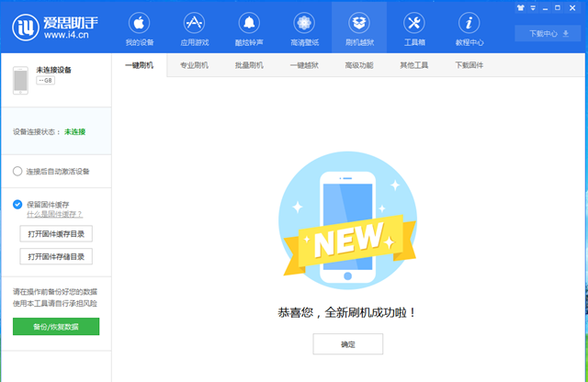Open 下载中心 download center button

click(541, 34)
